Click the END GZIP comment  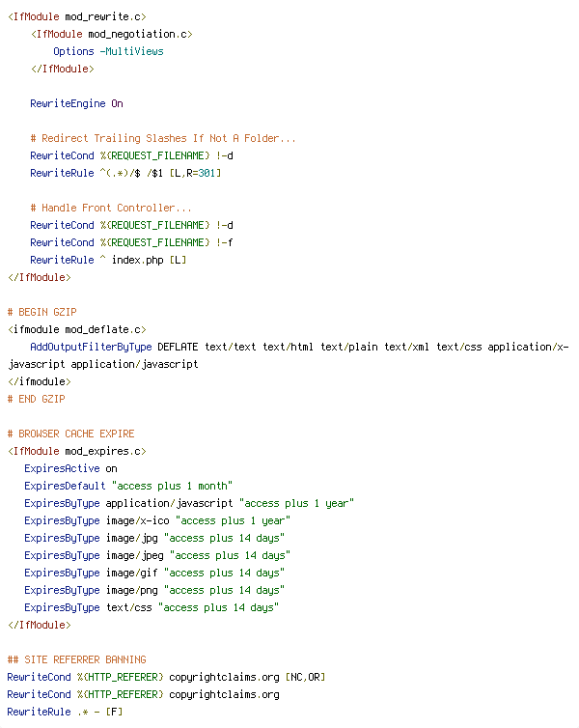37,399
